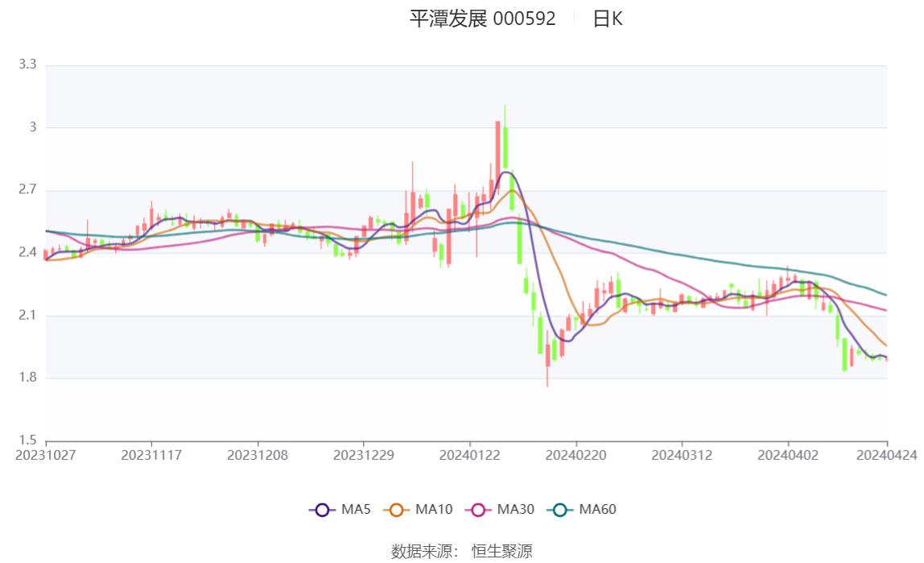The image size is (924, 563).
Task: Click the 日K label in title
Action: (x=608, y=19)
